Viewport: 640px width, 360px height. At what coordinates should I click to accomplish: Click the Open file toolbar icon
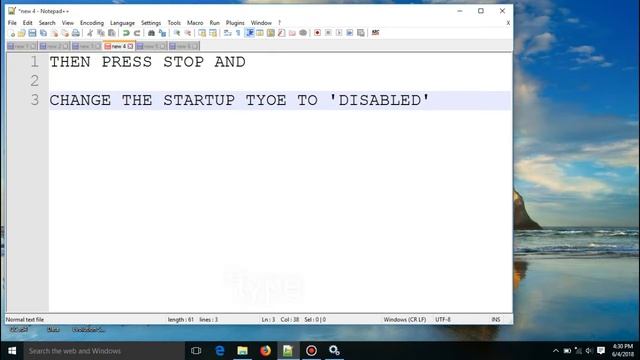click(x=22, y=33)
